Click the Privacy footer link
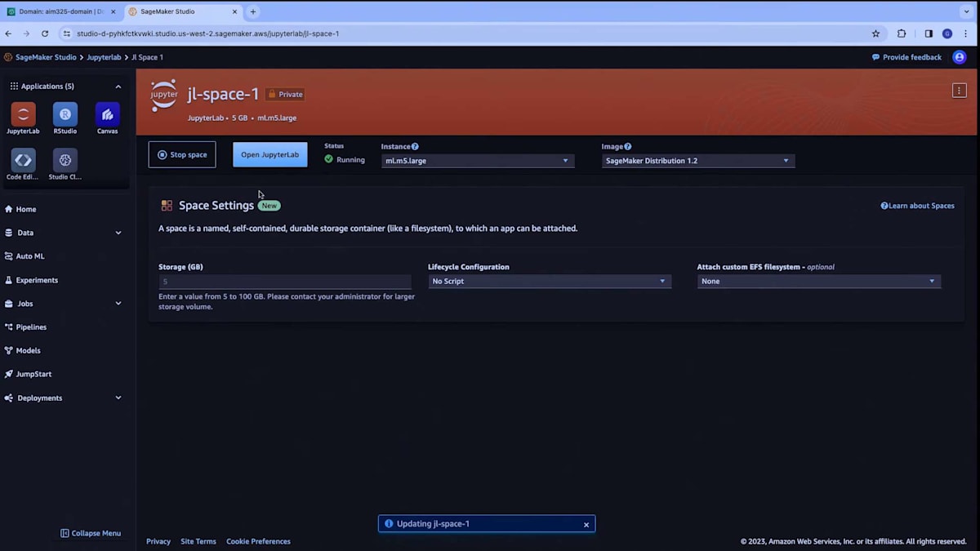980x551 pixels. [x=158, y=541]
